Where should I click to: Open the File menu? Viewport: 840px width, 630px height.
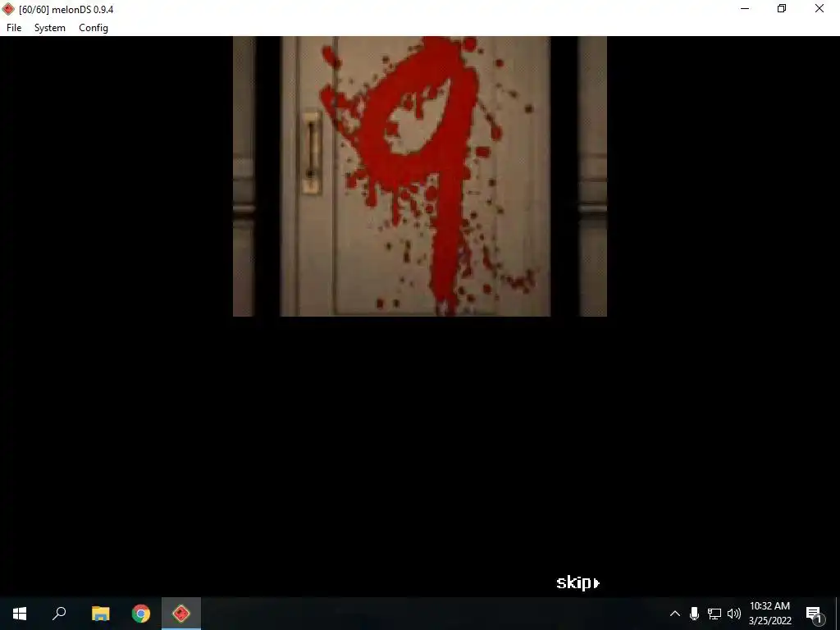click(14, 28)
